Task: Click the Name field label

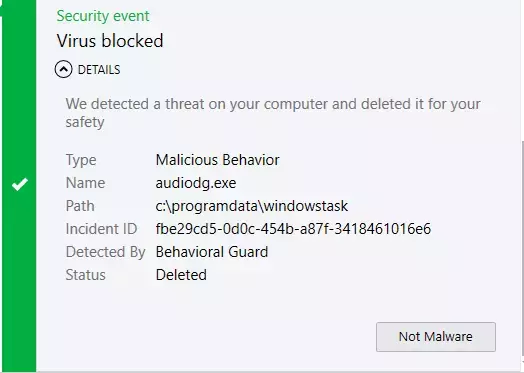Action: pyautogui.click(x=86, y=183)
